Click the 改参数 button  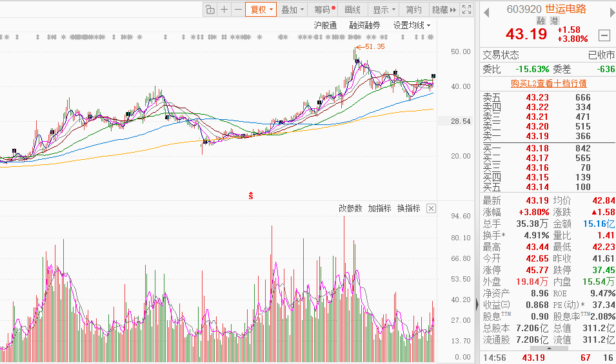click(351, 208)
